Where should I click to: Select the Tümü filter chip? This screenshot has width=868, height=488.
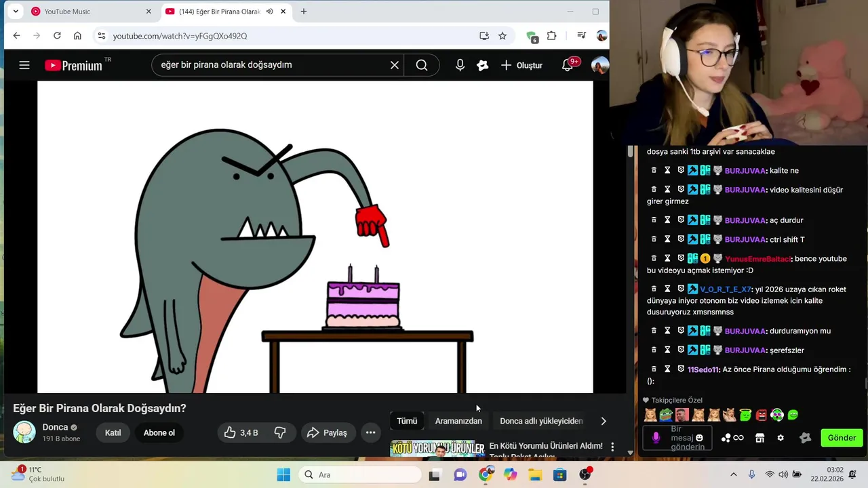click(x=407, y=421)
